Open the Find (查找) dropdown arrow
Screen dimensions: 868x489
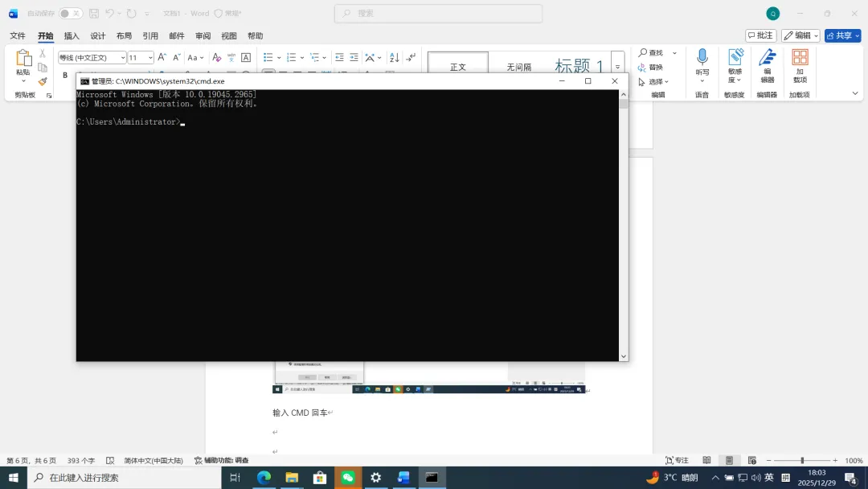[x=674, y=53]
